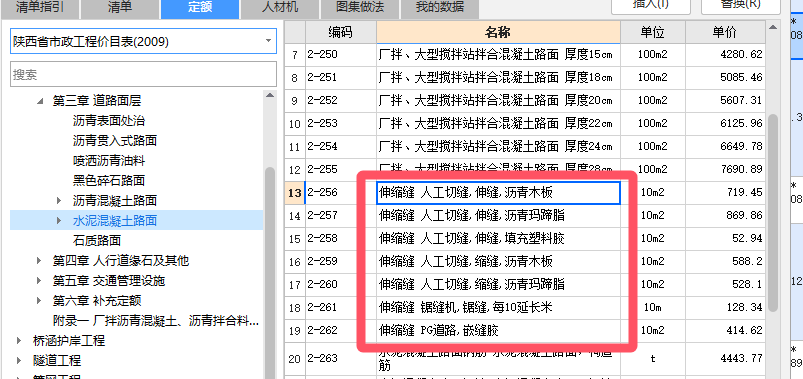Click the 替换(R) button
This screenshot has height=379, width=803.
[x=741, y=6]
